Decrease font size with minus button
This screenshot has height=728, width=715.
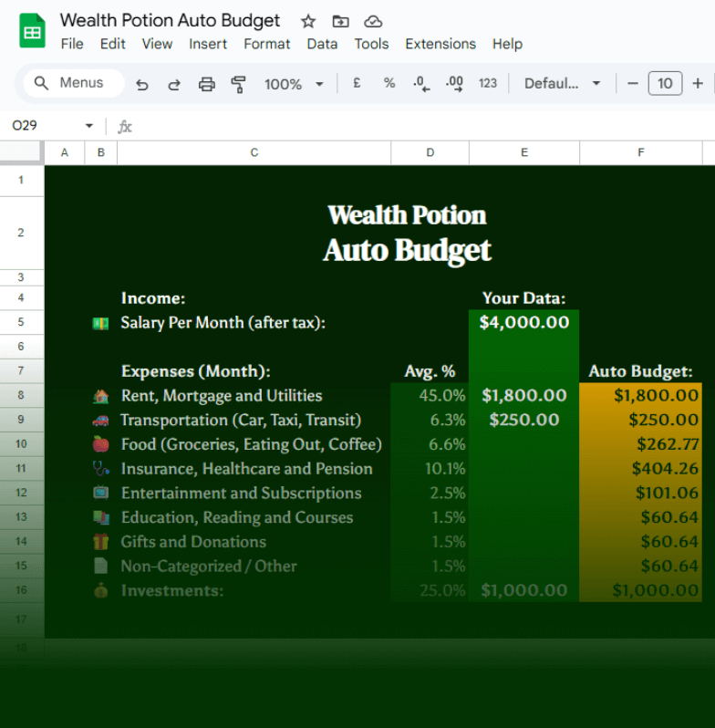[x=633, y=83]
